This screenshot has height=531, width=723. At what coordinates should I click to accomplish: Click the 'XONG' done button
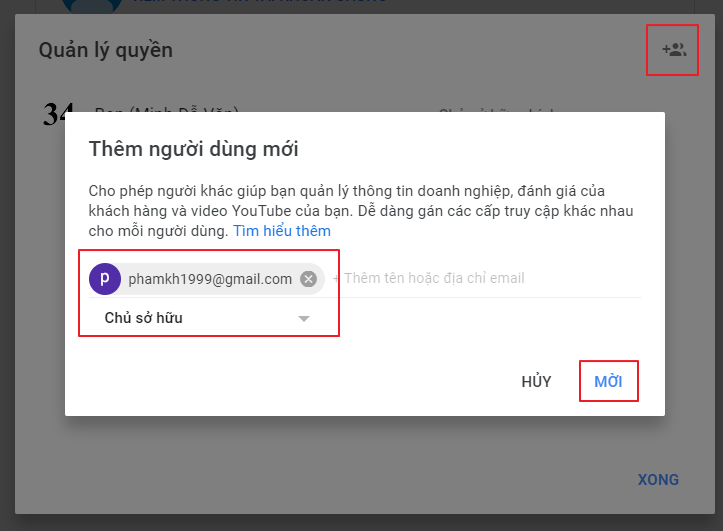point(658,479)
